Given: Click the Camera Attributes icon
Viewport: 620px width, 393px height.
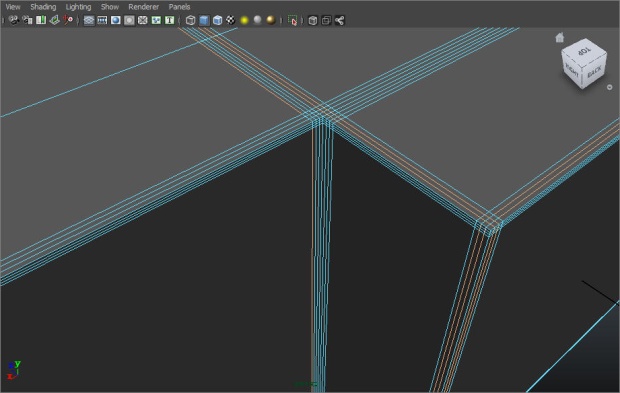Looking at the screenshot, I should point(27,20).
